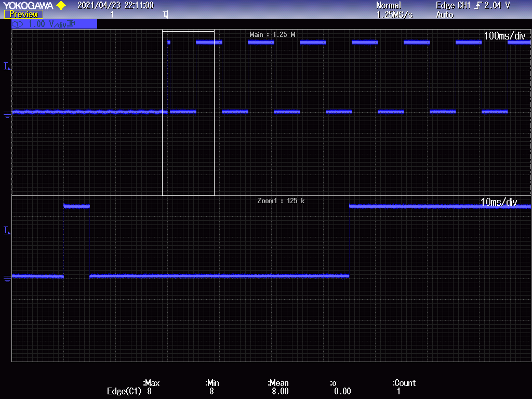Screen dimensions: 532x399
Task: Click the :Mean statistics column header
Action: coord(278,383)
